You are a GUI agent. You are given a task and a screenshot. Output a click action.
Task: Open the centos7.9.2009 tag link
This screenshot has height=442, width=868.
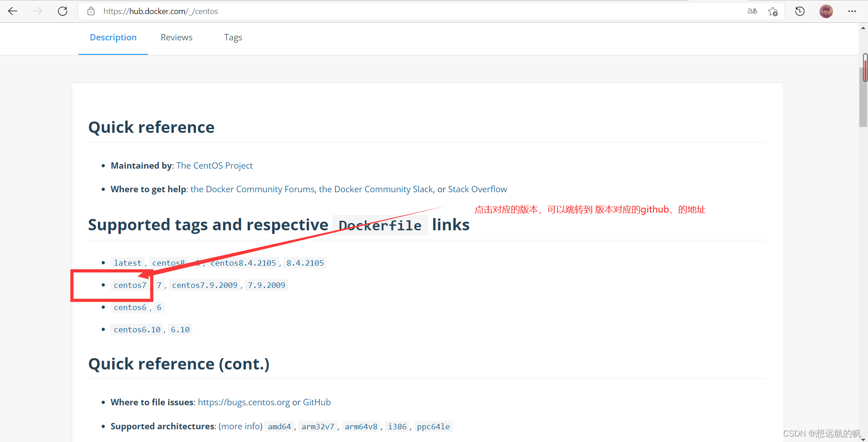(x=205, y=285)
